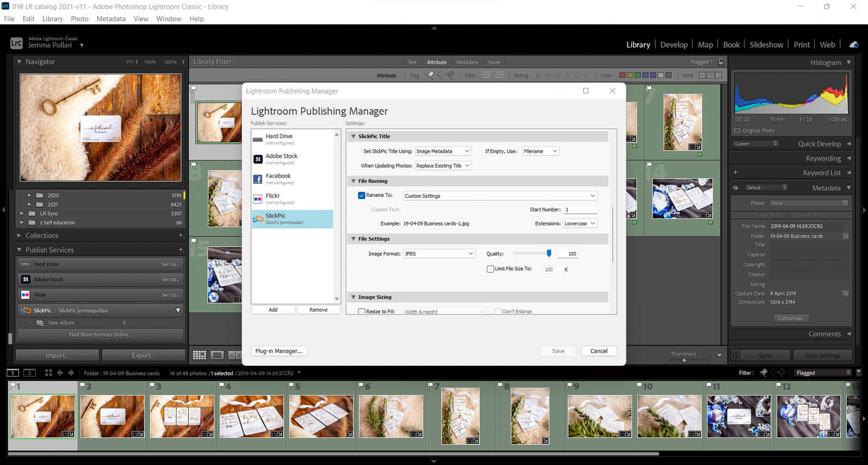
Task: Show the filmstrip grid view icon
Action: [x=48, y=373]
